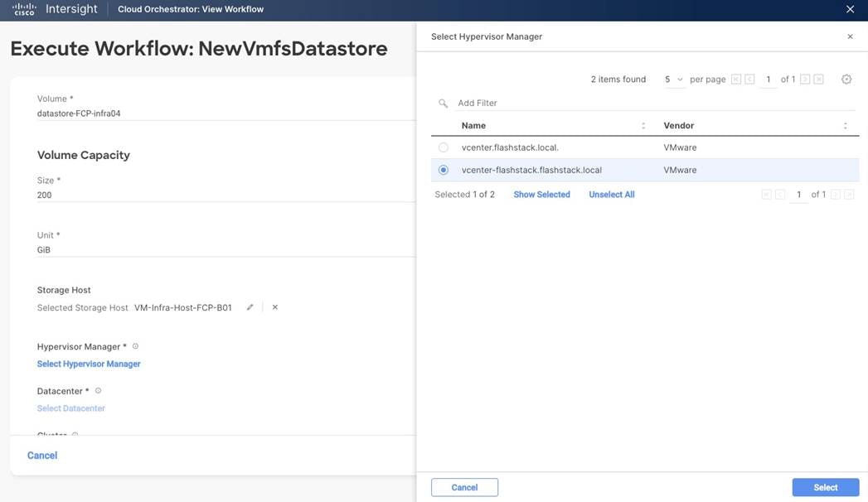Open table settings gear icon
Image resolution: width=868 pixels, height=502 pixels.
point(846,79)
